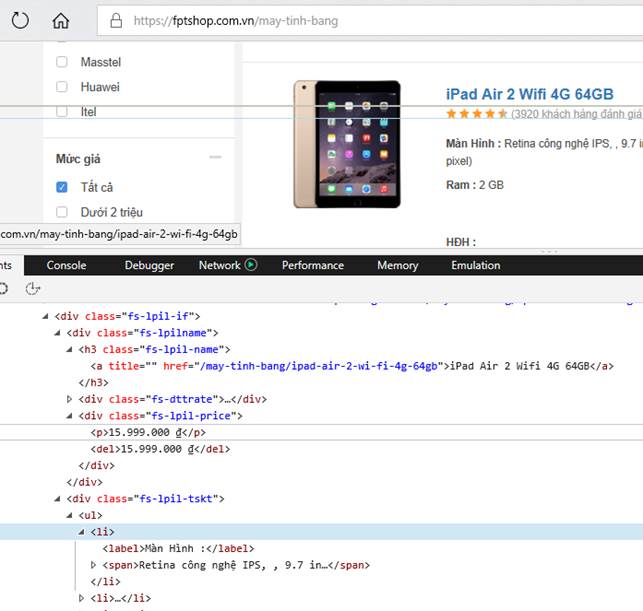Image resolution: width=643 pixels, height=611 pixels.
Task: Select the closing /h3 tag line
Action: click(93, 383)
